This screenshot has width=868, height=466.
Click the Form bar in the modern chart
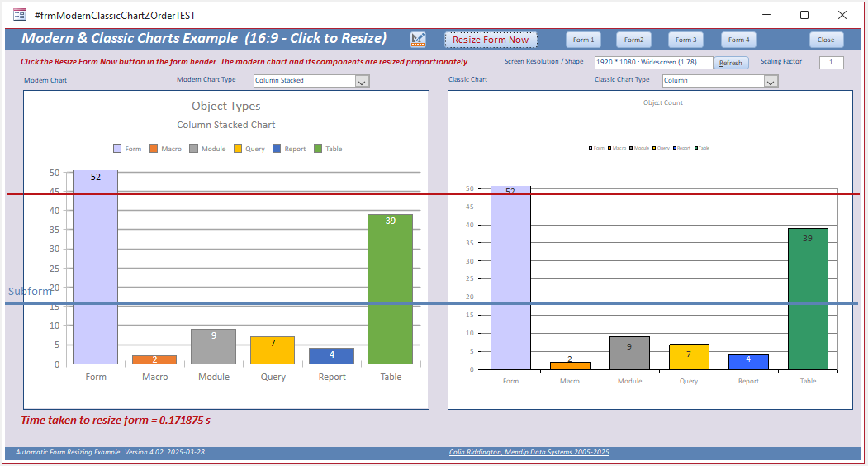pos(95,267)
